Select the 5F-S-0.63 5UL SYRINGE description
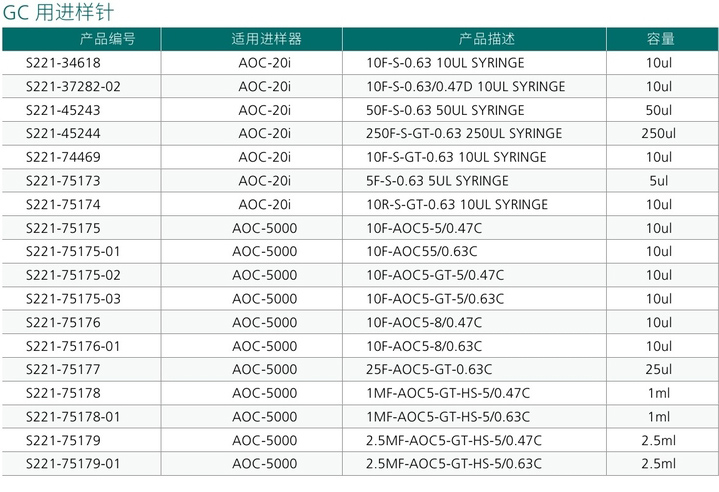 tap(438, 181)
